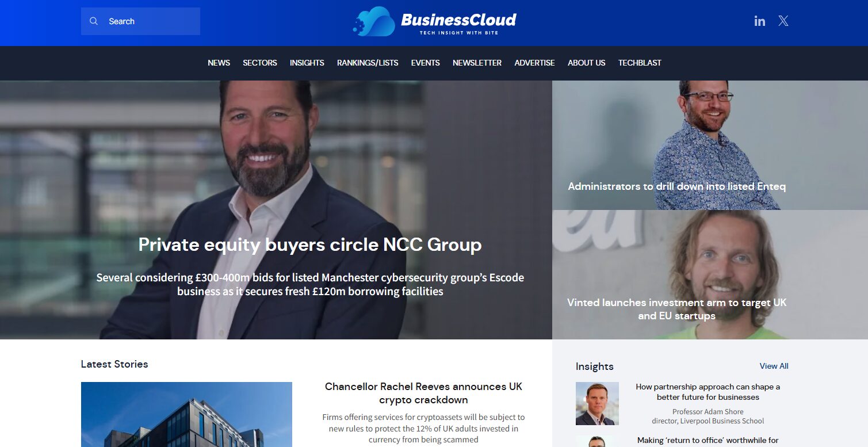Open the SECTORS menu item

pos(260,63)
